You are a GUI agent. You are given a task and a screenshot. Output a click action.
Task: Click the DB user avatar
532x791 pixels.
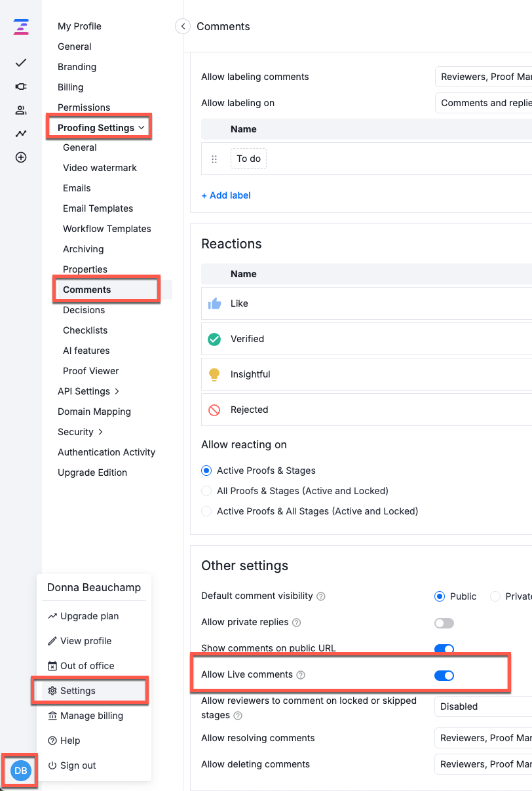coord(21,771)
